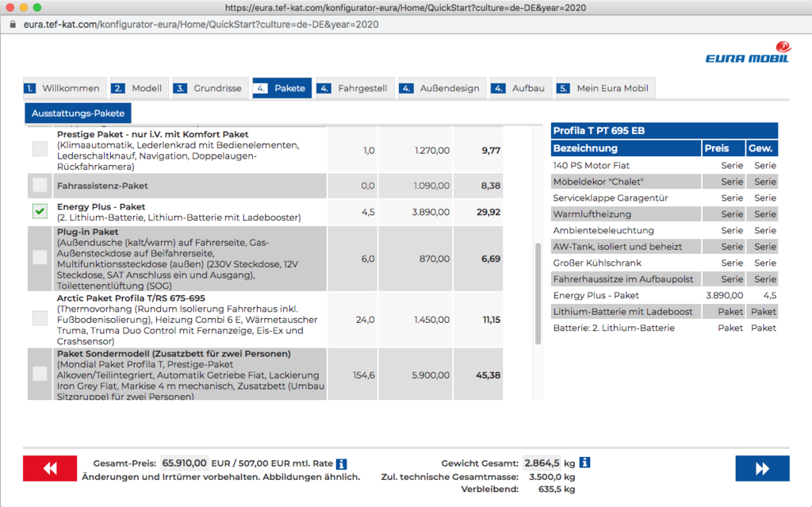This screenshot has width=812, height=507.
Task: Select the Energy Plus - Paket summary row
Action: click(665, 295)
